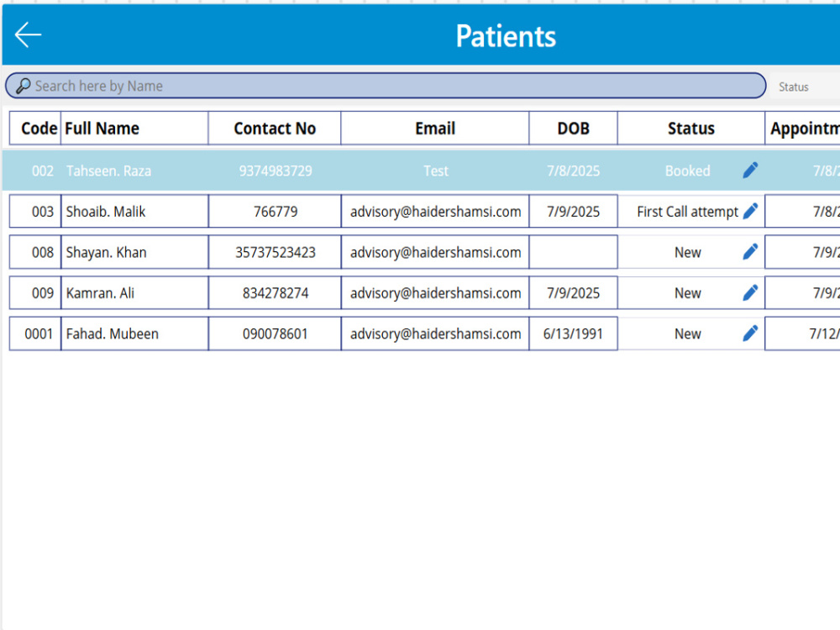Click the First Call attempt status
Screen dimensions: 840x630
coord(687,212)
